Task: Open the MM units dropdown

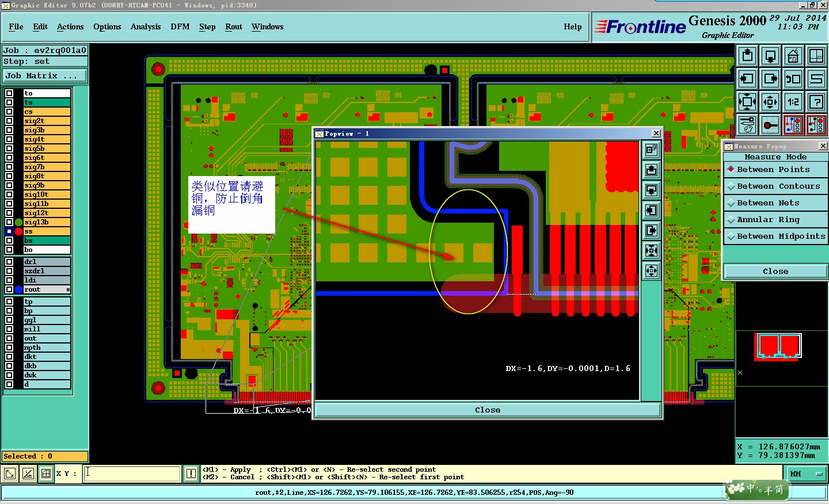Action: click(807, 474)
